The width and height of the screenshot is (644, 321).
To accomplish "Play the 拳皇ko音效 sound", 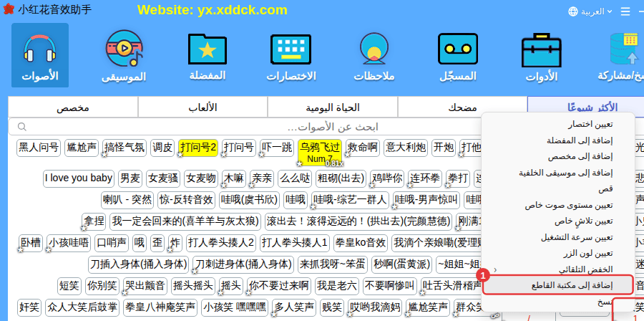I will click(x=361, y=242).
